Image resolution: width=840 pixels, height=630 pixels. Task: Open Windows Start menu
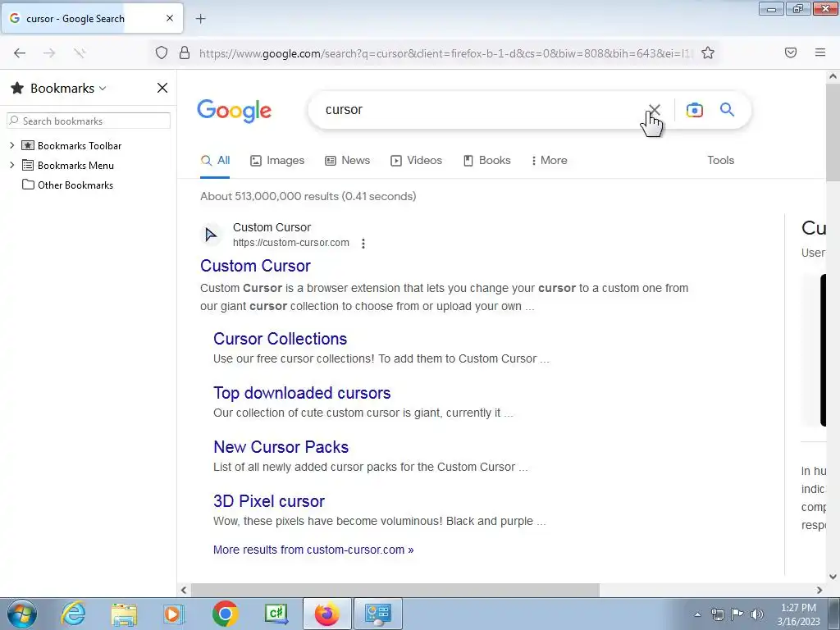(22, 614)
